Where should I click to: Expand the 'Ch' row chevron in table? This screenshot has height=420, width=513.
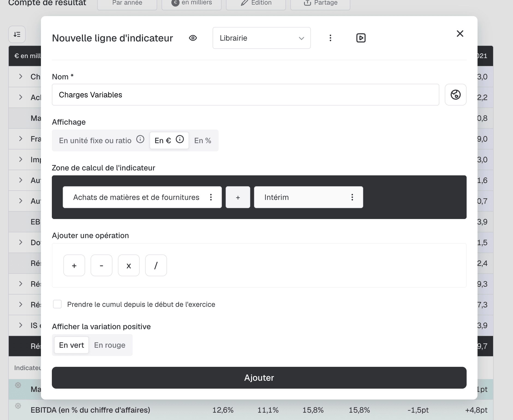click(21, 76)
